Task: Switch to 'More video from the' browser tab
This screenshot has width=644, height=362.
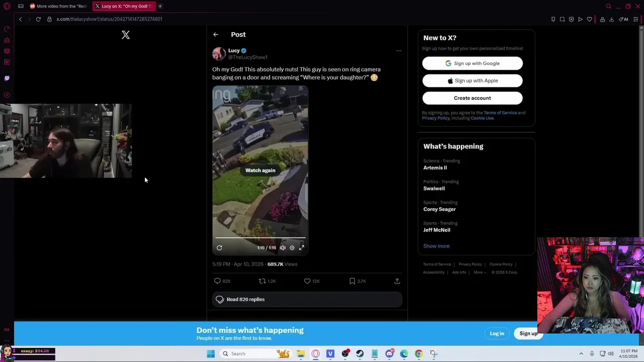Action: (59, 6)
